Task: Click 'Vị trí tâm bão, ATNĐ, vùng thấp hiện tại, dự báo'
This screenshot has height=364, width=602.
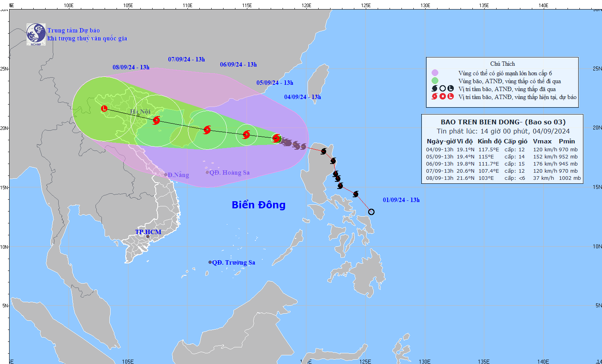Action: (518, 97)
